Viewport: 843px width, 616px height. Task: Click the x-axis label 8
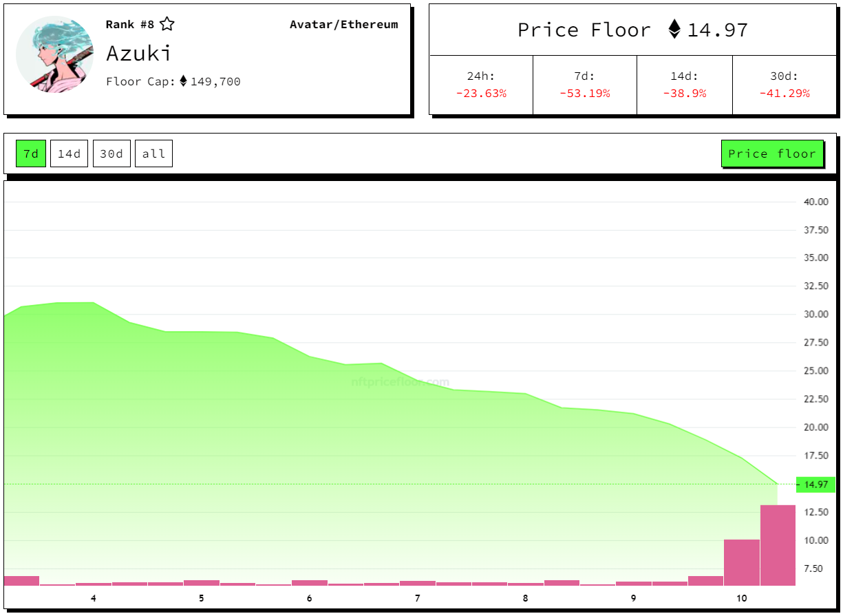tap(526, 598)
